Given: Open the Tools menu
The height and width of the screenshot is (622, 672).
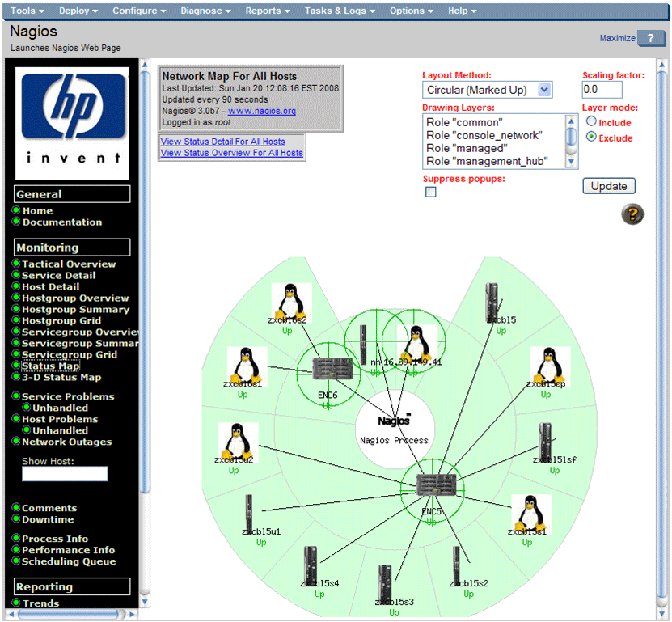Looking at the screenshot, I should 27,11.
